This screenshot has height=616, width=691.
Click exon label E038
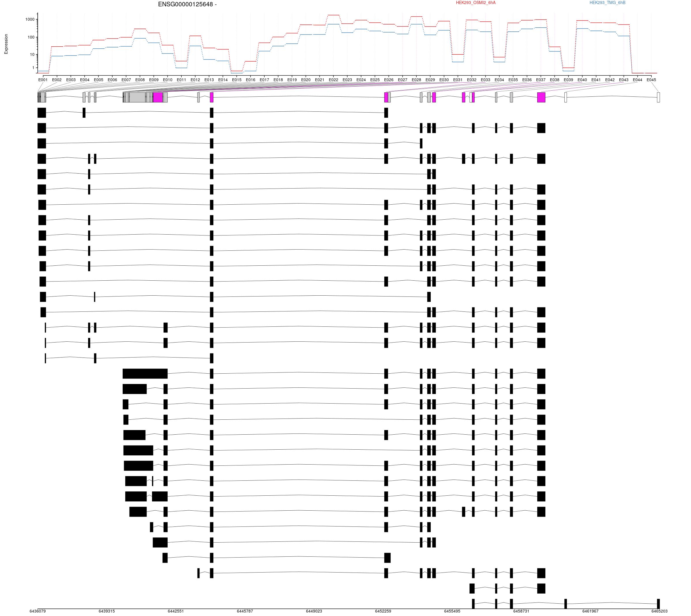pyautogui.click(x=555, y=80)
